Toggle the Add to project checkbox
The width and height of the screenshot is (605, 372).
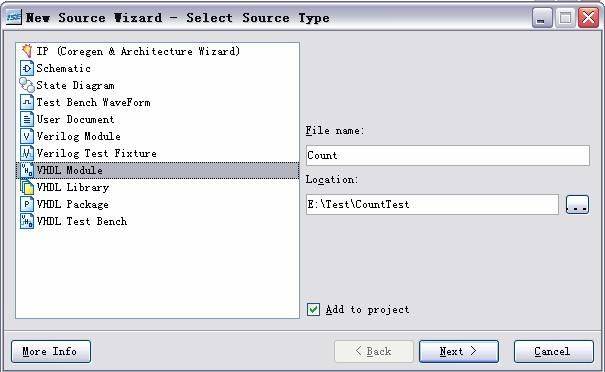313,309
